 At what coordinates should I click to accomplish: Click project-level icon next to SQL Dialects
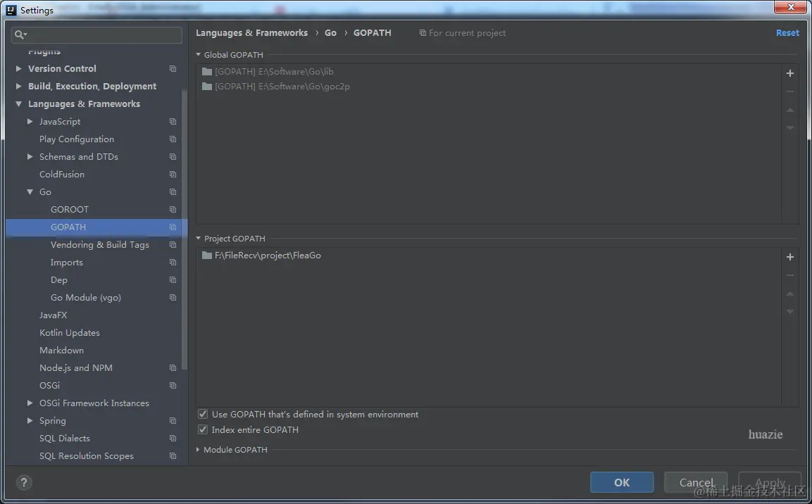[173, 439]
